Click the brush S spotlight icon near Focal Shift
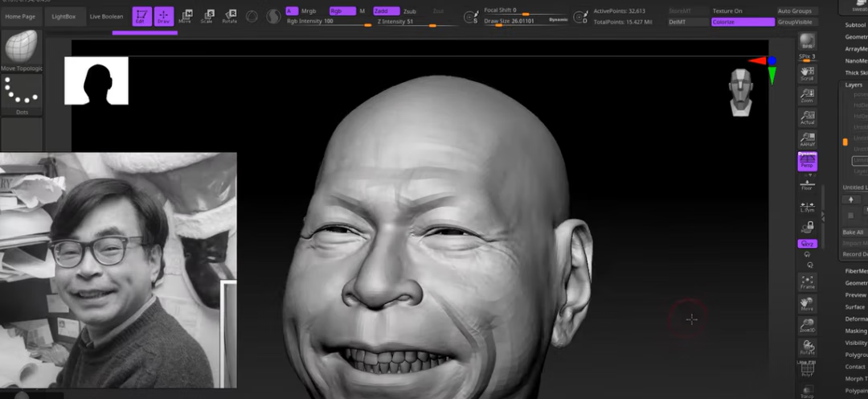Viewport: 868px width, 399px height. click(x=471, y=17)
